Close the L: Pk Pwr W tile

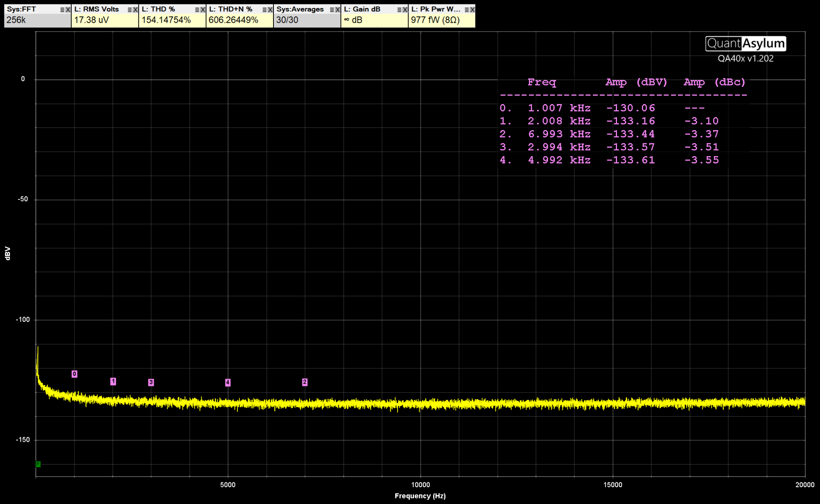pyautogui.click(x=472, y=10)
